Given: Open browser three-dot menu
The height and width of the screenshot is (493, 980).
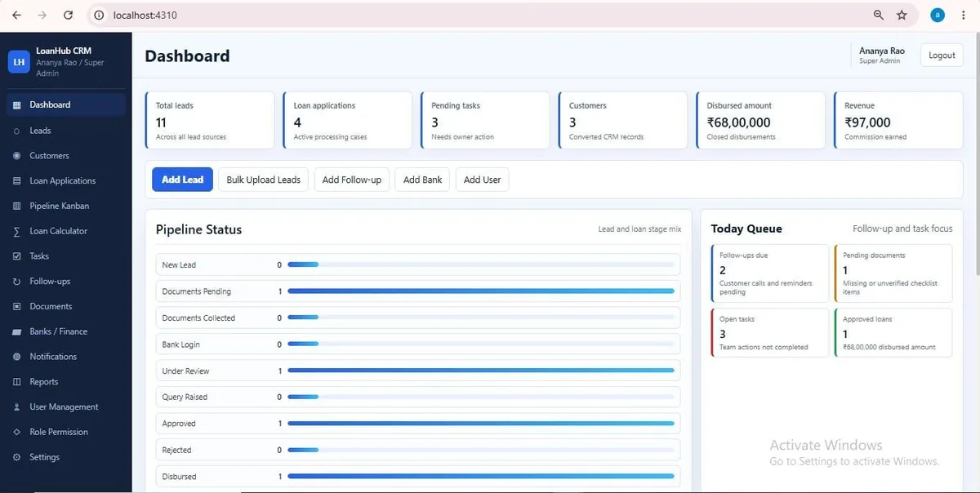Looking at the screenshot, I should pos(965,15).
